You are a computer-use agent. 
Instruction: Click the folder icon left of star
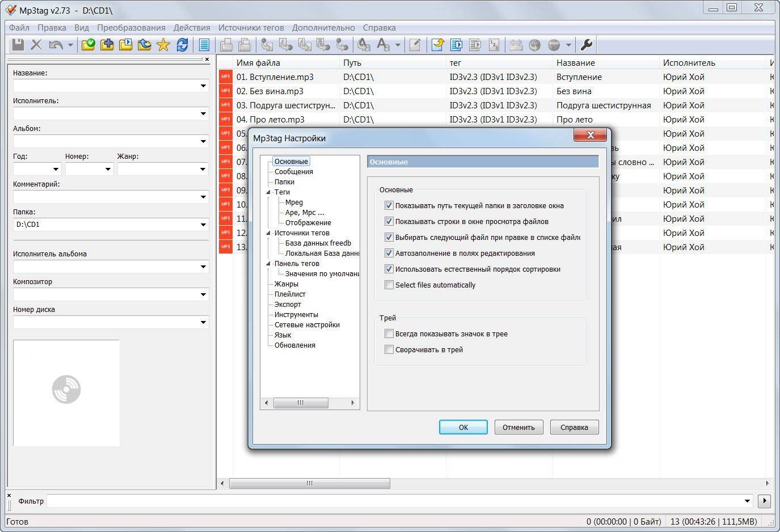click(x=144, y=45)
